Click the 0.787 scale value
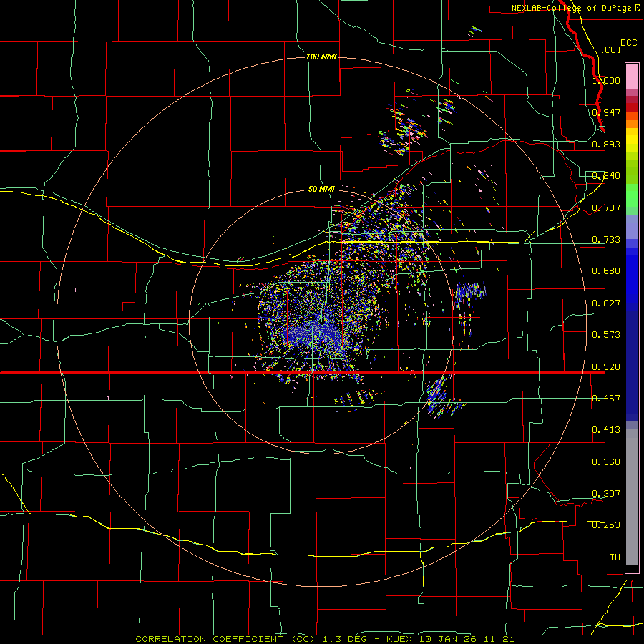Screen dimensions: 644x644 (606, 208)
